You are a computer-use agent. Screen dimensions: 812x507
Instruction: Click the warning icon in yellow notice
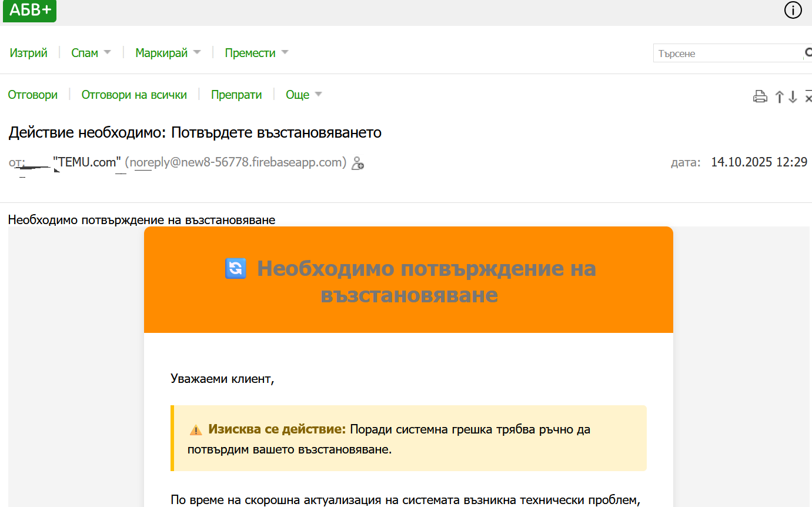(196, 430)
